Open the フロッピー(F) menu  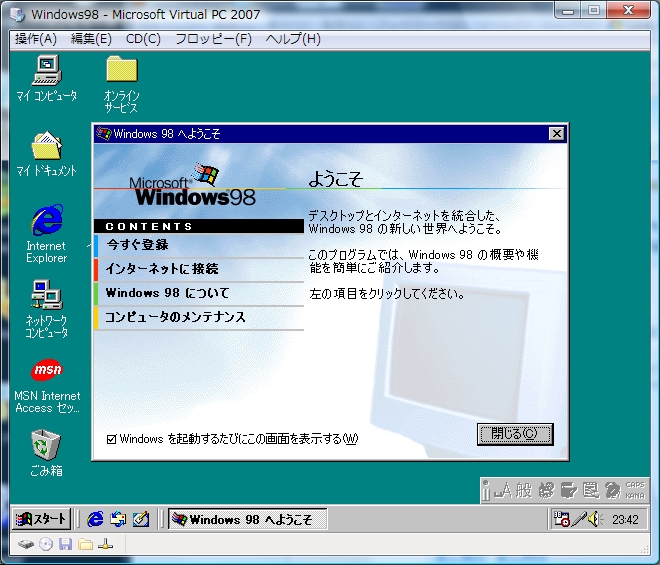pos(213,39)
